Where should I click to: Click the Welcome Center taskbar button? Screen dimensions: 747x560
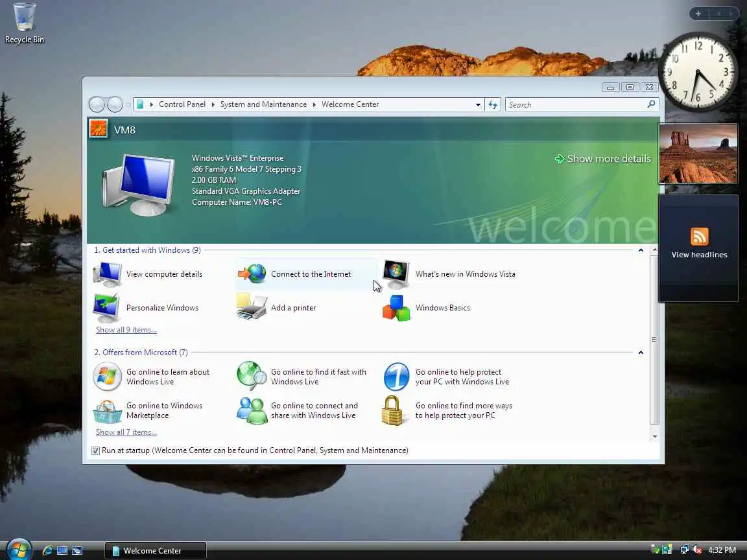pos(156,550)
